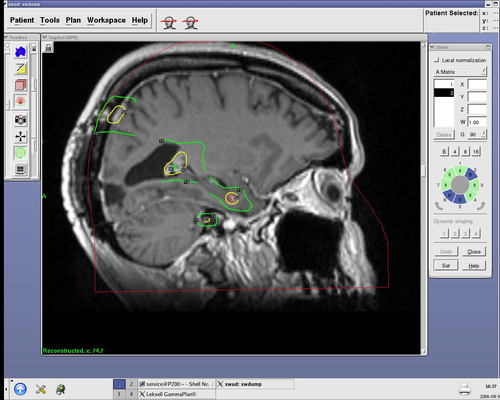This screenshot has width=500, height=400.
Task: Click the X coordinate input field
Action: pyautogui.click(x=477, y=84)
